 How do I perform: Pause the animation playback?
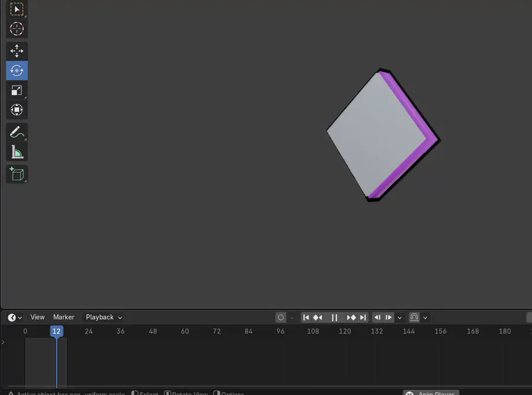pyautogui.click(x=335, y=318)
